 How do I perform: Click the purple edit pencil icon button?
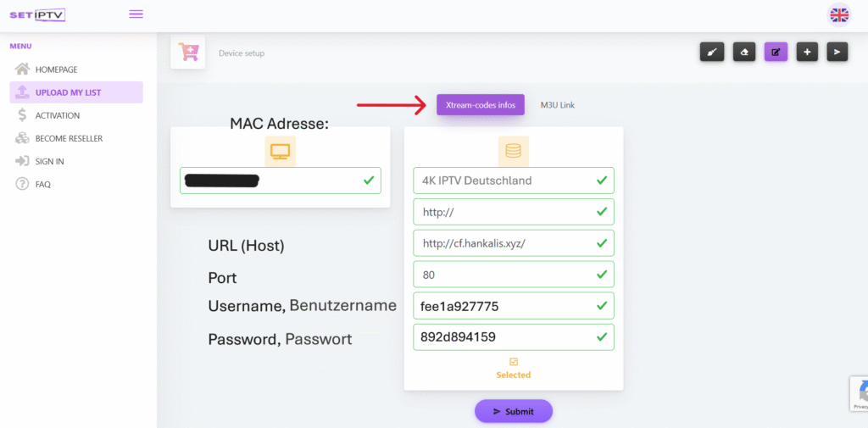pyautogui.click(x=776, y=52)
